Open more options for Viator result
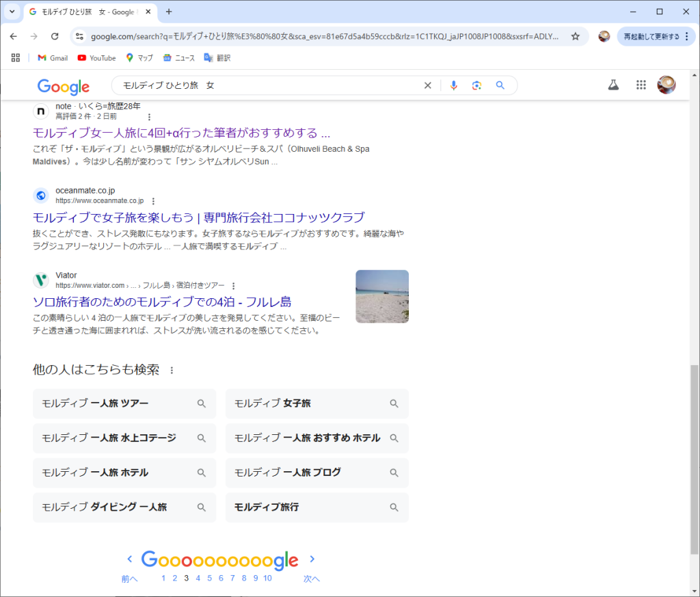The width and height of the screenshot is (700, 597). 234,286
